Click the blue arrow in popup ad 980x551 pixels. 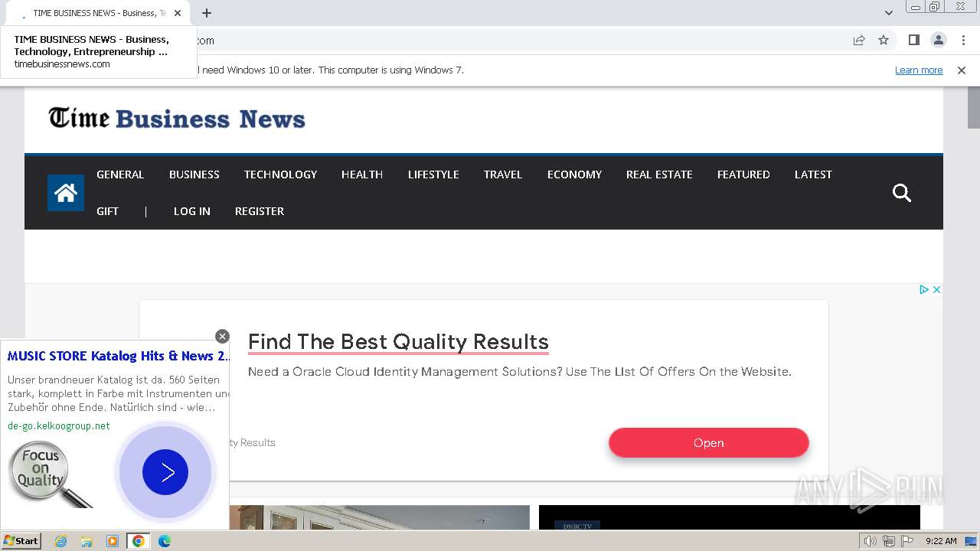coord(165,472)
